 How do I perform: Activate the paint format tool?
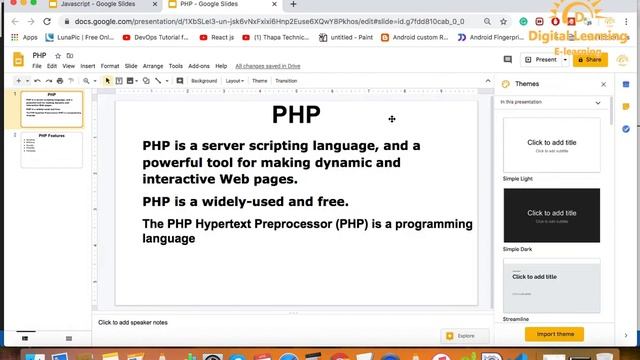pyautogui.click(x=71, y=81)
